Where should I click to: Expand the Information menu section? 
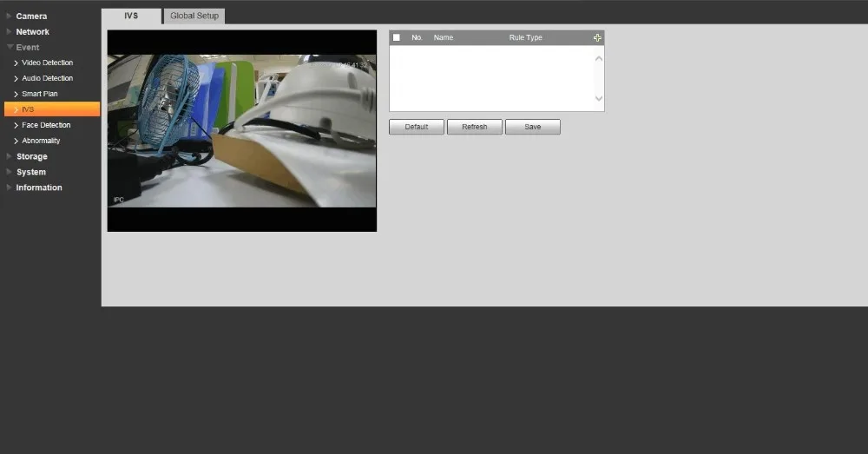coord(39,188)
